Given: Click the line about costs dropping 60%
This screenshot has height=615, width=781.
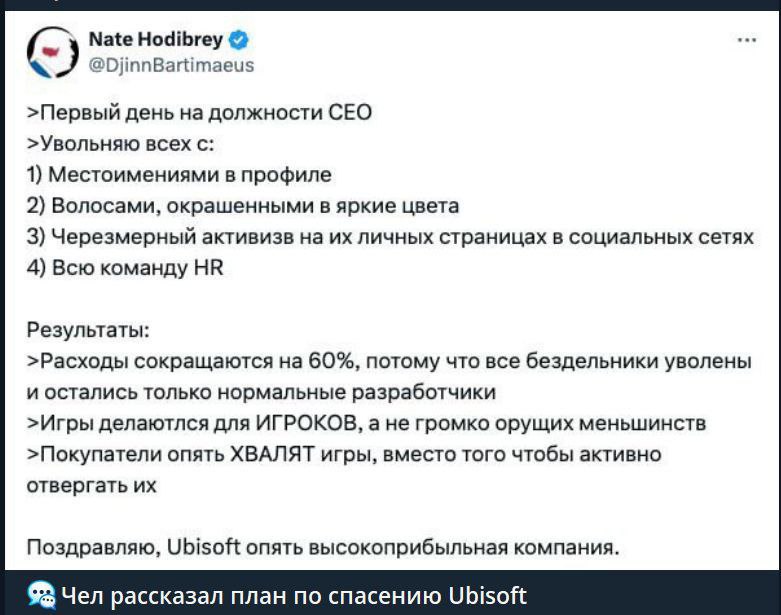Looking at the screenshot, I should pyautogui.click(x=388, y=360).
